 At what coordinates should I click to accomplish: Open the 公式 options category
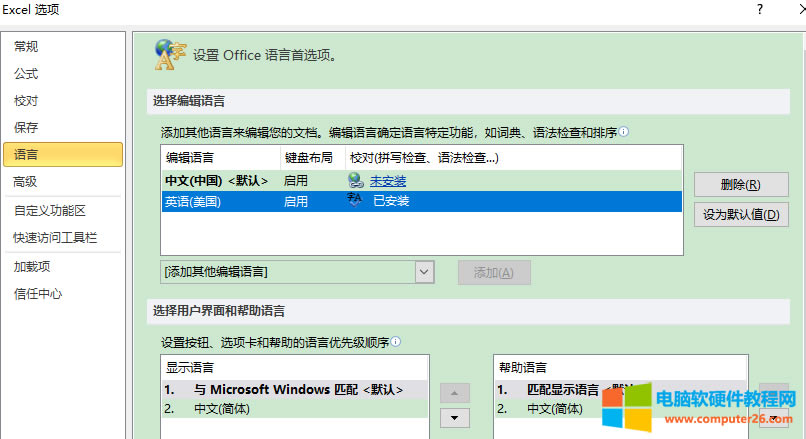click(26, 74)
